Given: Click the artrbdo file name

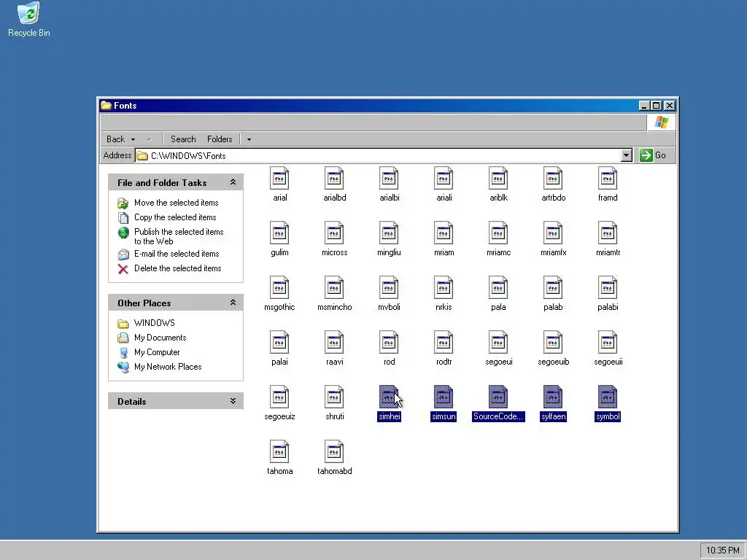Looking at the screenshot, I should [x=553, y=198].
